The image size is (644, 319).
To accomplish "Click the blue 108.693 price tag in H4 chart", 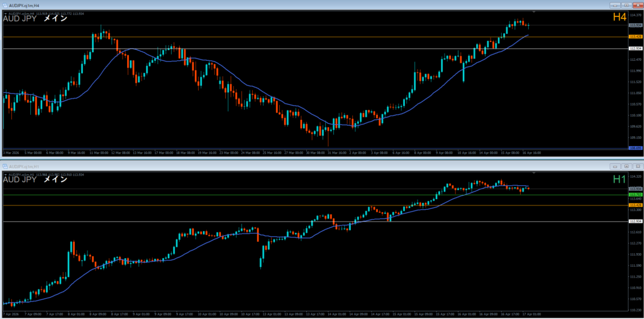I will [635, 148].
